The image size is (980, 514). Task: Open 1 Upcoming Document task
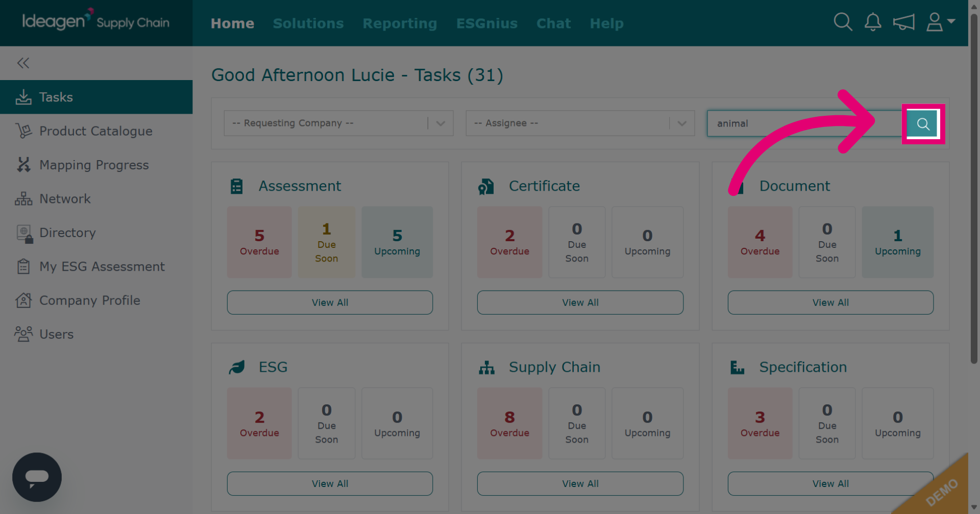pyautogui.click(x=898, y=242)
